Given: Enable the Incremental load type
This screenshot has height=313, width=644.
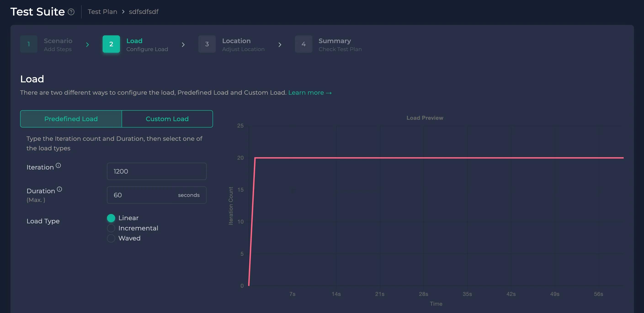Looking at the screenshot, I should pos(111,228).
